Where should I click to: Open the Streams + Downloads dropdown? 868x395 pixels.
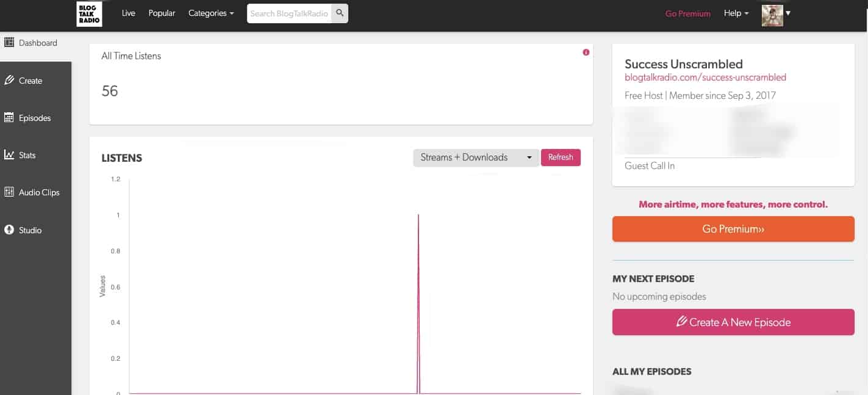point(476,158)
